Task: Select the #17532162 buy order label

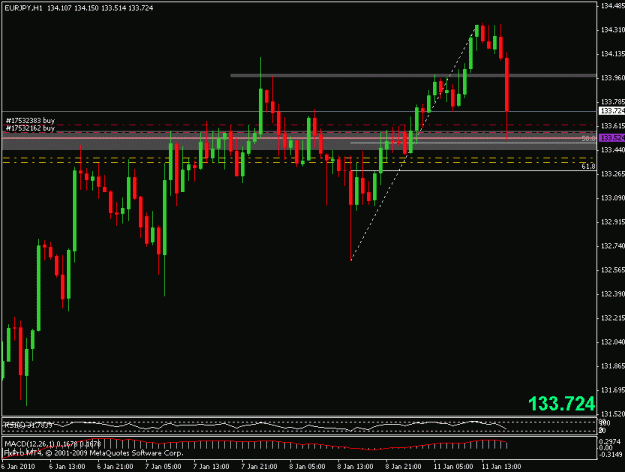Action: (30, 128)
